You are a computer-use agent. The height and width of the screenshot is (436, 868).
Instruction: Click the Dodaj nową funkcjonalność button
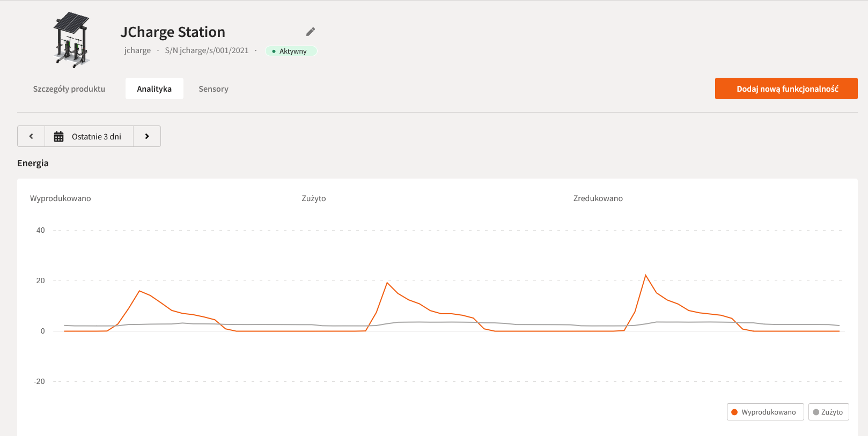click(x=786, y=88)
